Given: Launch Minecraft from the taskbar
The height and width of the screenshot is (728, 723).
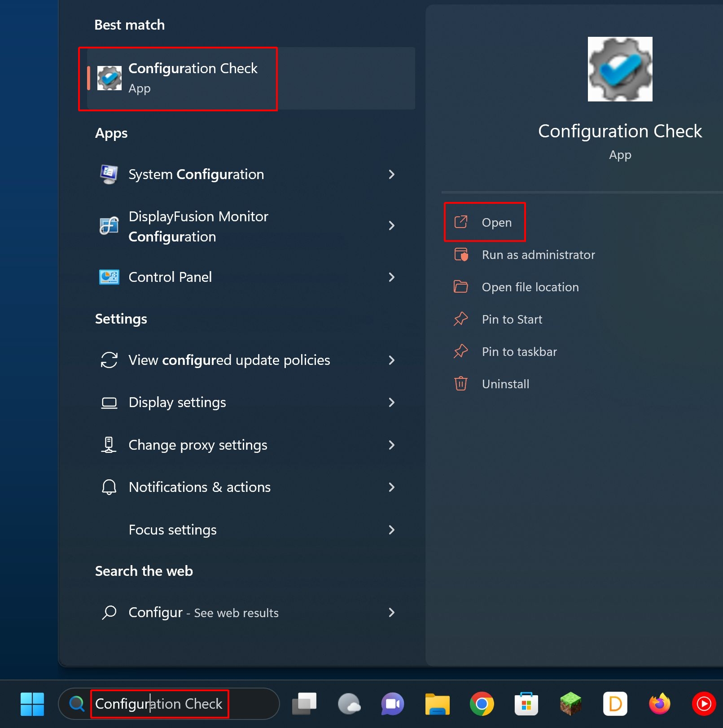Looking at the screenshot, I should pos(570,704).
